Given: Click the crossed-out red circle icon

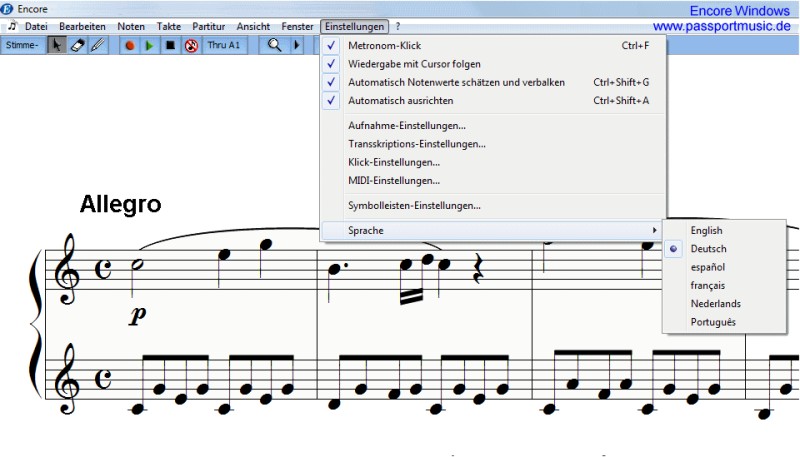Looking at the screenshot, I should click(191, 45).
